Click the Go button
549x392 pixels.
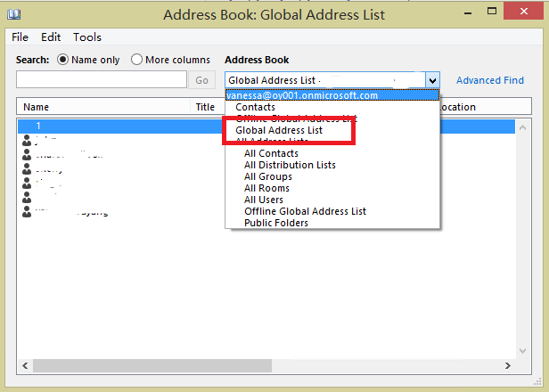(201, 80)
